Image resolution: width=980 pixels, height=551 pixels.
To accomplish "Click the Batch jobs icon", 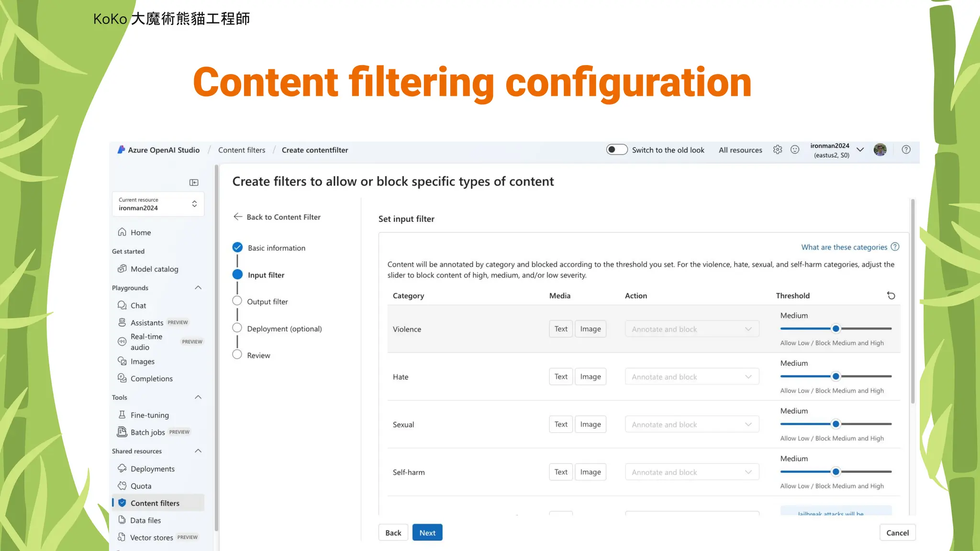I will [122, 432].
